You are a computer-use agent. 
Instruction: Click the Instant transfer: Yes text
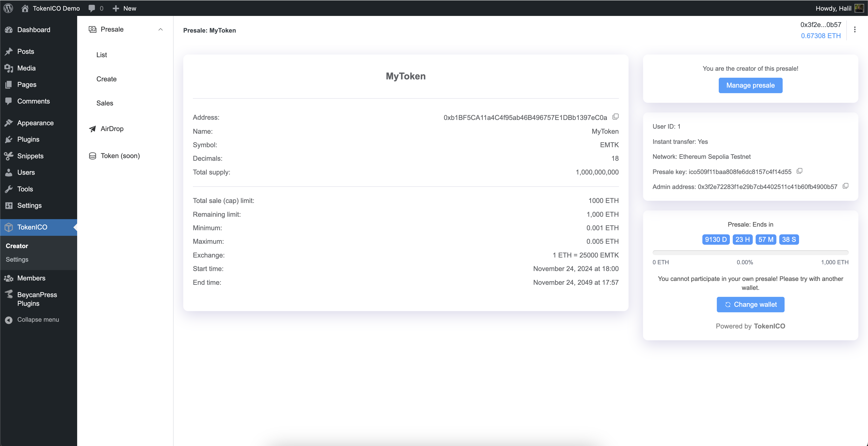point(680,142)
